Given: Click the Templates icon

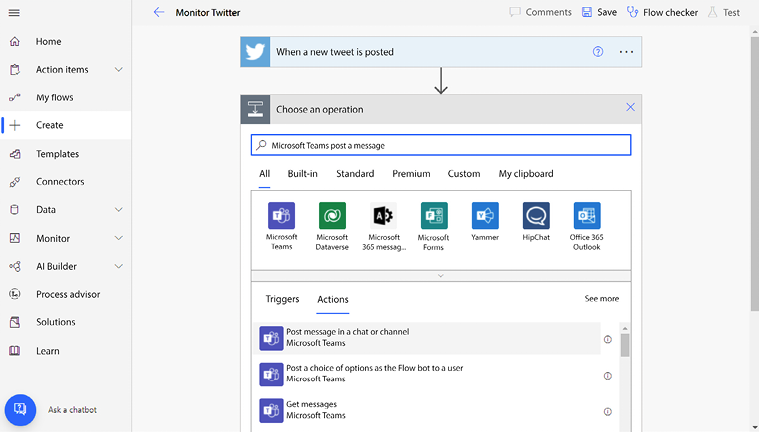Looking at the screenshot, I should (15, 154).
